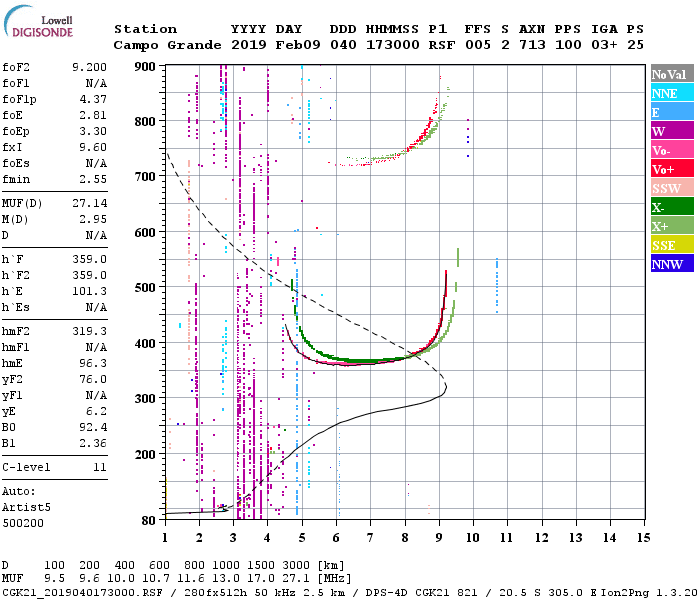Image resolution: width=700 pixels, height=600 pixels.
Task: Select the SSW legend swatch
Action: (x=672, y=188)
